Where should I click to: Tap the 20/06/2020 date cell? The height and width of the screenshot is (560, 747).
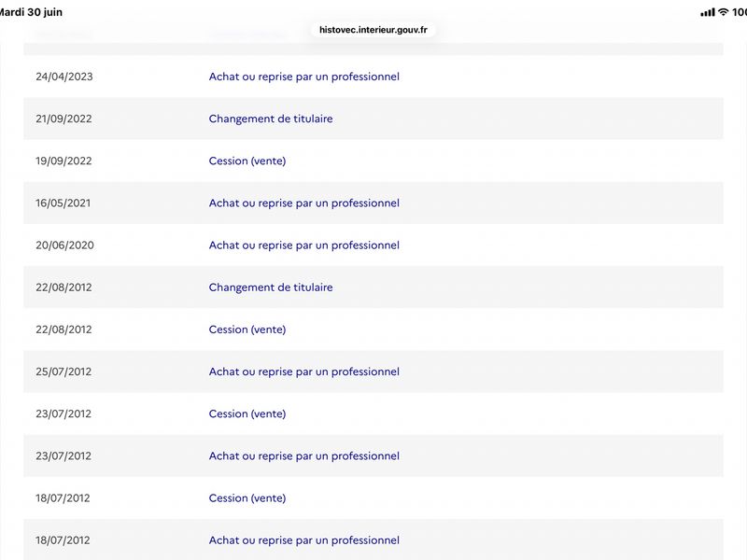tap(64, 245)
